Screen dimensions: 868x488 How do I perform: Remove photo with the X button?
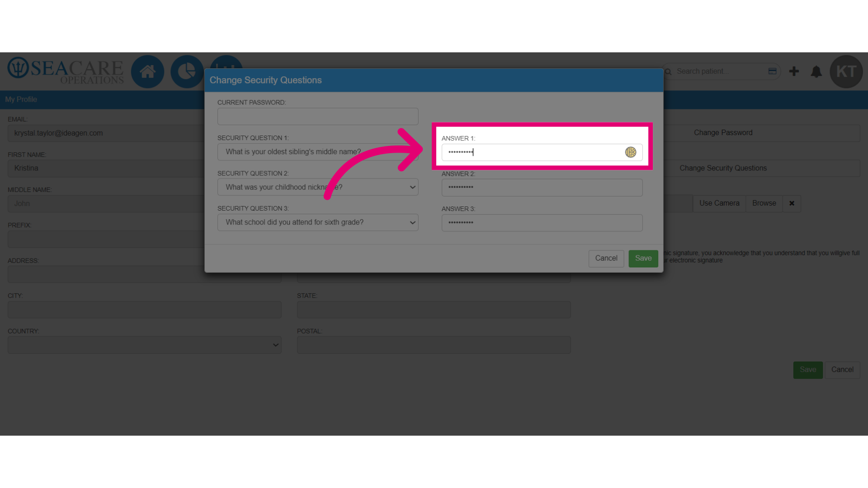pos(792,203)
